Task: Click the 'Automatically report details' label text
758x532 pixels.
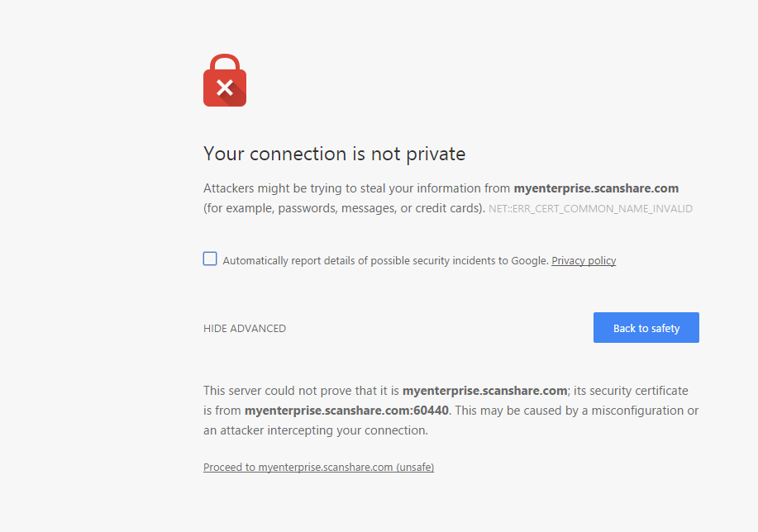Action: click(x=385, y=261)
